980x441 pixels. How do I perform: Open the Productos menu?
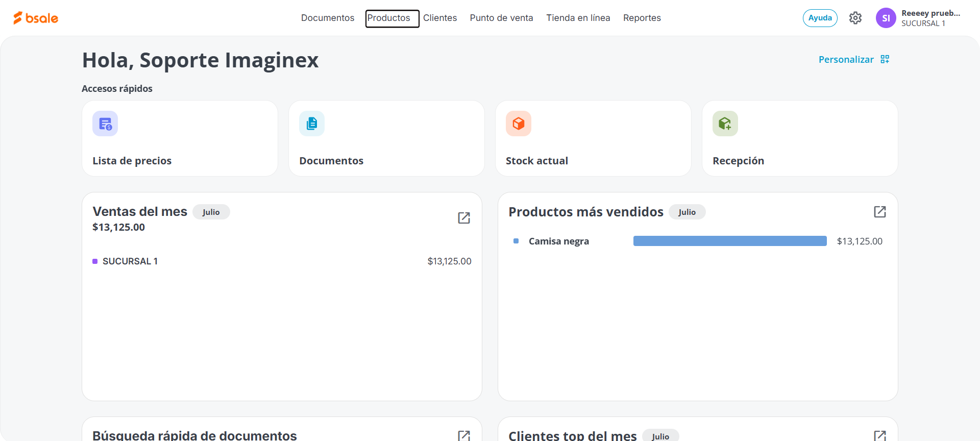point(389,18)
